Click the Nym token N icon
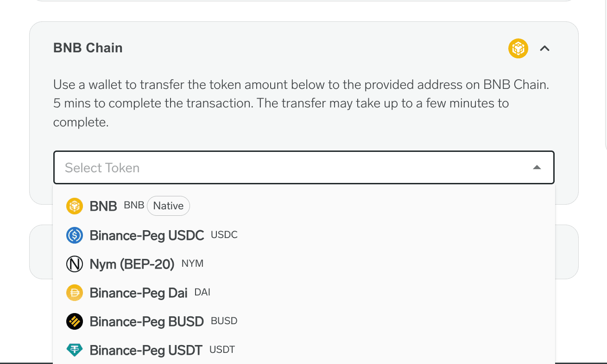The image size is (607, 364). pos(75,264)
